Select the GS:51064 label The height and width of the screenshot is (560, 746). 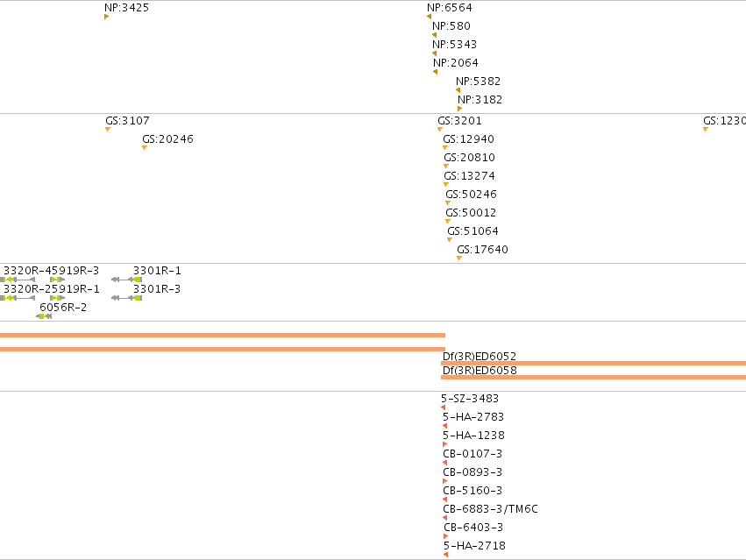[x=472, y=231]
